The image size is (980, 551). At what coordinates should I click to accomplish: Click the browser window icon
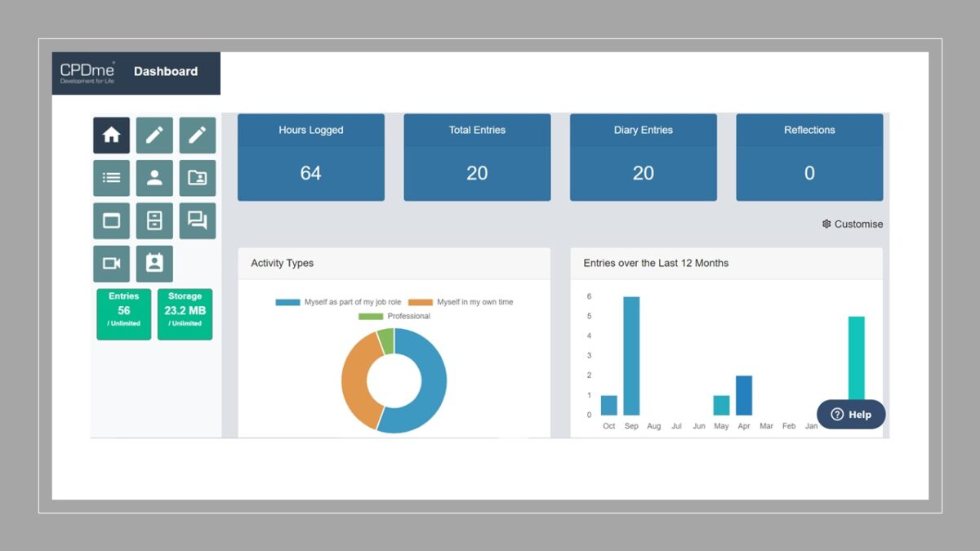click(x=111, y=220)
